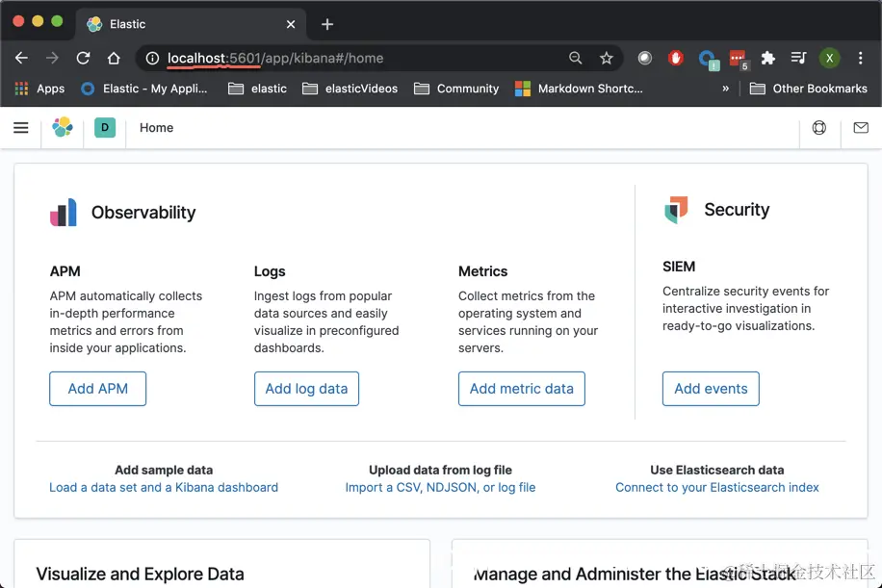Image resolution: width=882 pixels, height=588 pixels.
Task: Click the Metrics section title
Action: pyautogui.click(x=482, y=271)
